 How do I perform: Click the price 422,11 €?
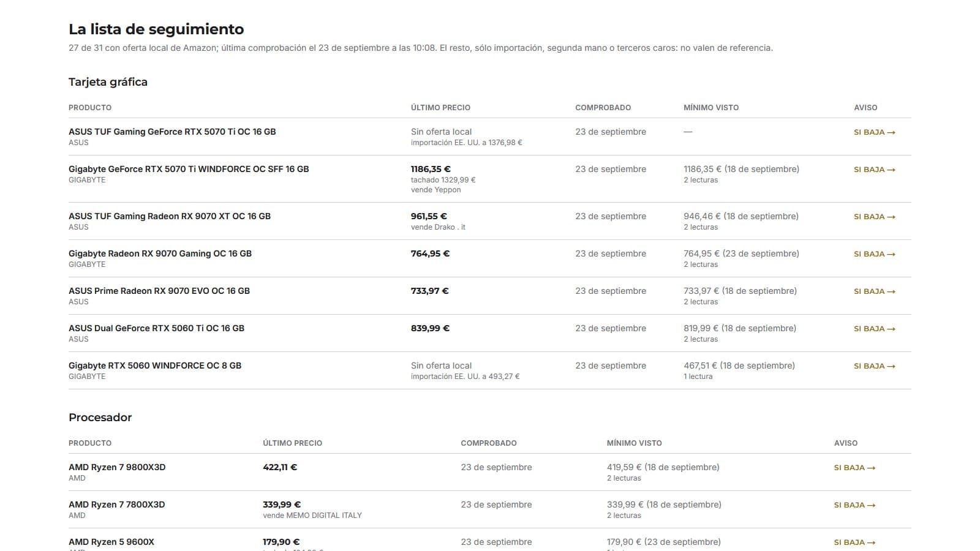[280, 467]
